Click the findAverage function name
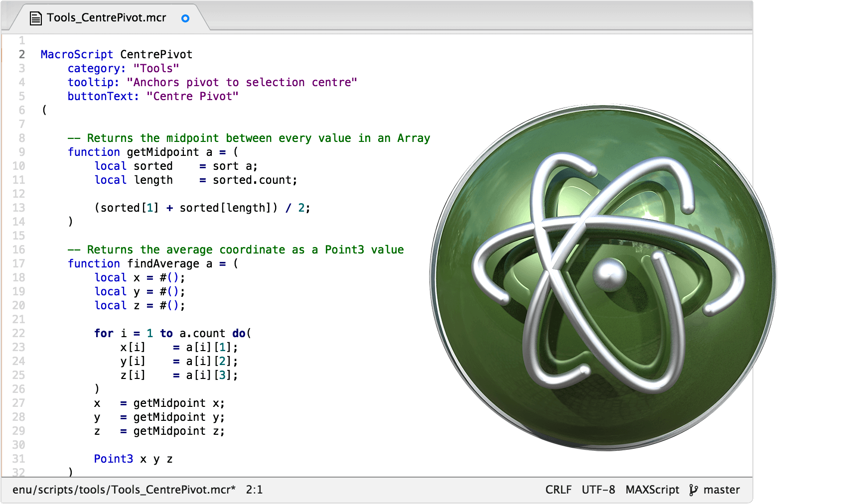The width and height of the screenshot is (867, 504). tap(163, 263)
